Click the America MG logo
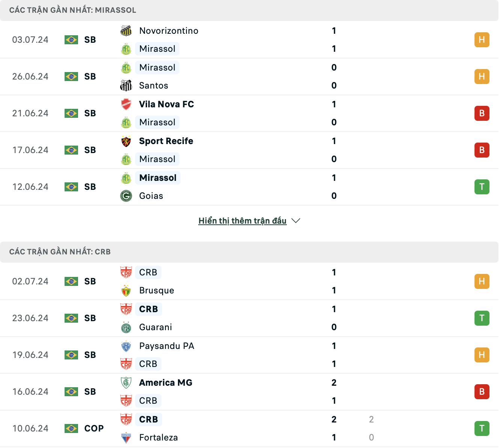 pyautogui.click(x=126, y=383)
